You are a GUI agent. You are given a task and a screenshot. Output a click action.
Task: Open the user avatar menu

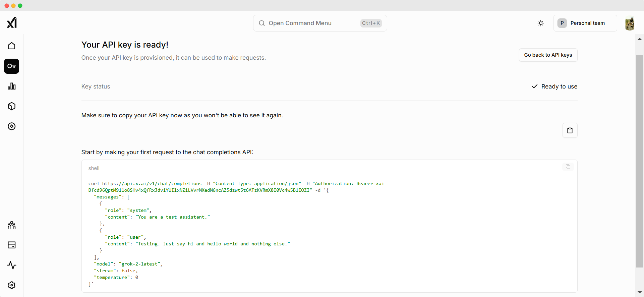coord(630,23)
